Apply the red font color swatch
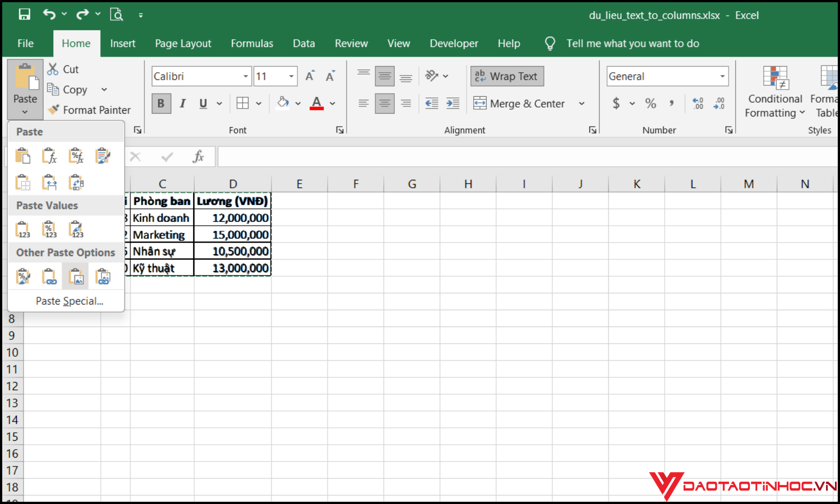 316,104
